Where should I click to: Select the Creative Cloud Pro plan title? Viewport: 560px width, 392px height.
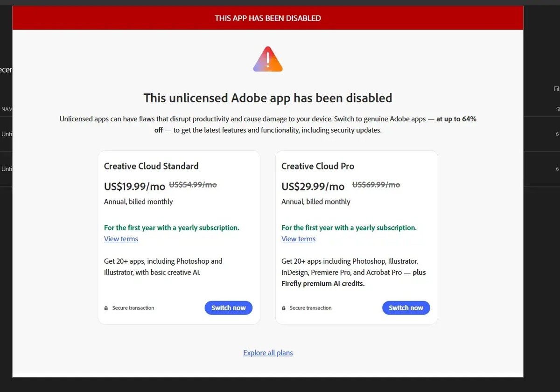point(318,166)
